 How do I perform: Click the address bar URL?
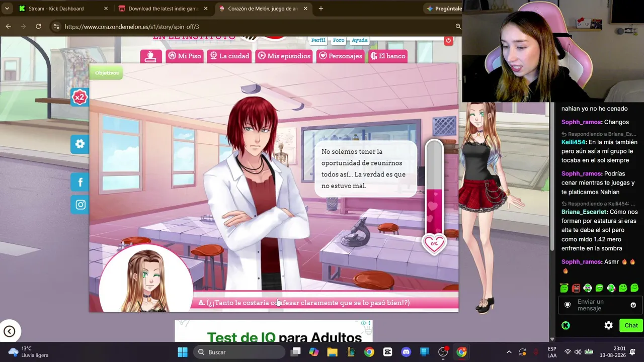132,27
